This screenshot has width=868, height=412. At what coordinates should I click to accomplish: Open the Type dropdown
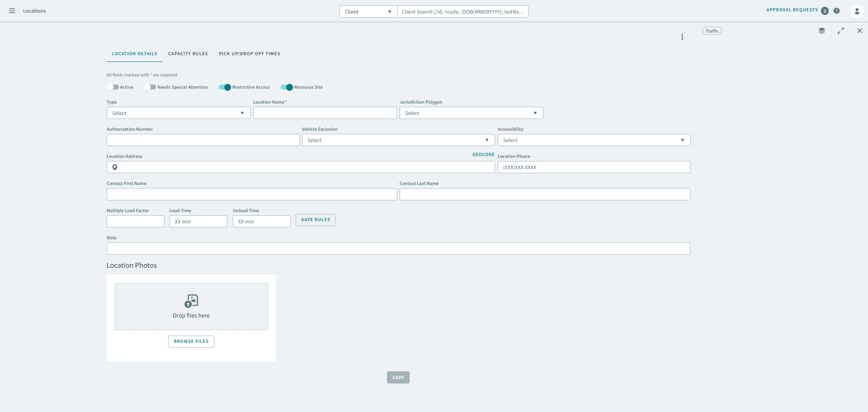point(178,113)
